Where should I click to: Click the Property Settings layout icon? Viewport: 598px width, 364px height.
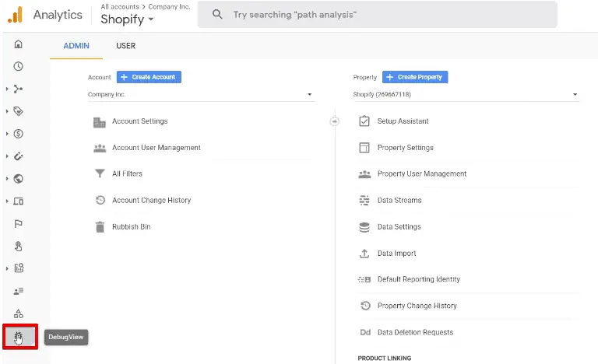(364, 148)
